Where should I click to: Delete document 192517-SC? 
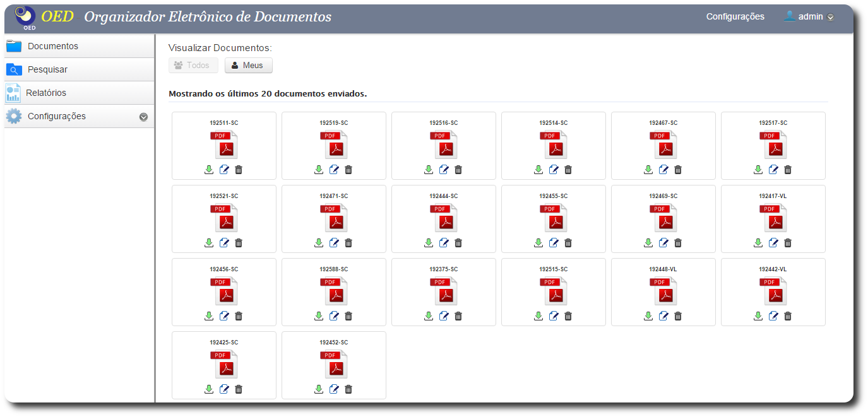pyautogui.click(x=788, y=170)
